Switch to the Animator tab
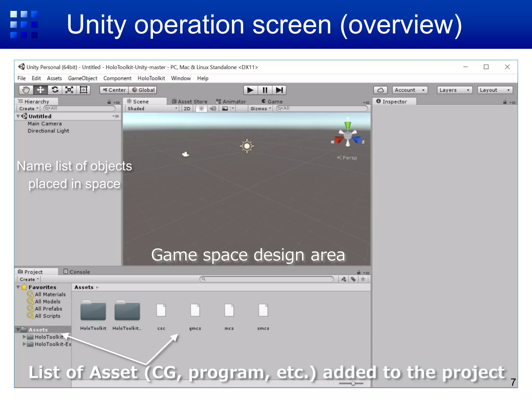The height and width of the screenshot is (399, 532). (231, 102)
